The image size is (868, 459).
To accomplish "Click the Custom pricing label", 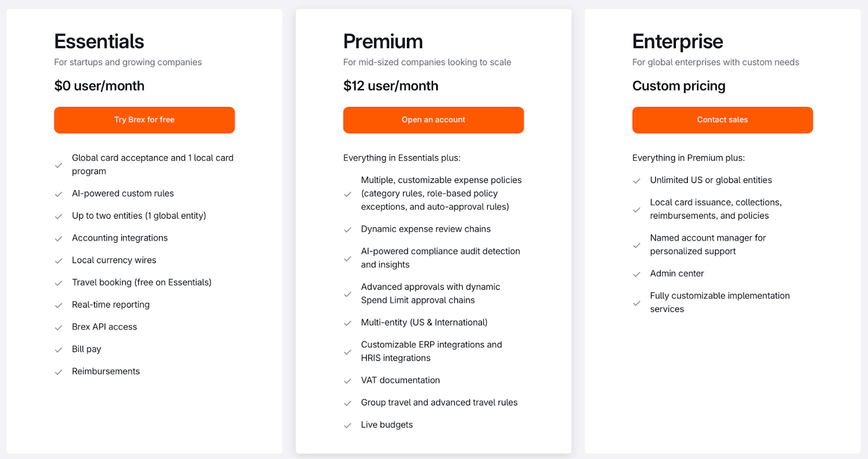I will 679,86.
